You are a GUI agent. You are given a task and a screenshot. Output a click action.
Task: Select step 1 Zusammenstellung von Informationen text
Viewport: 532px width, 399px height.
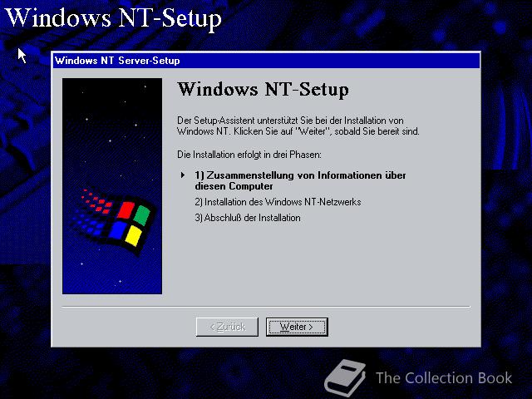click(x=300, y=180)
